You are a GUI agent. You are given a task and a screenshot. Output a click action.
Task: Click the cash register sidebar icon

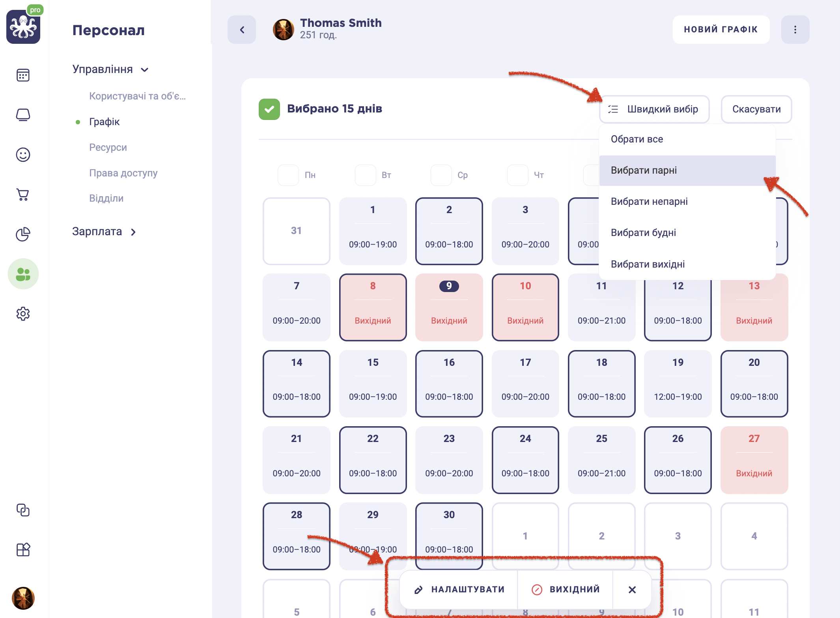pyautogui.click(x=23, y=115)
